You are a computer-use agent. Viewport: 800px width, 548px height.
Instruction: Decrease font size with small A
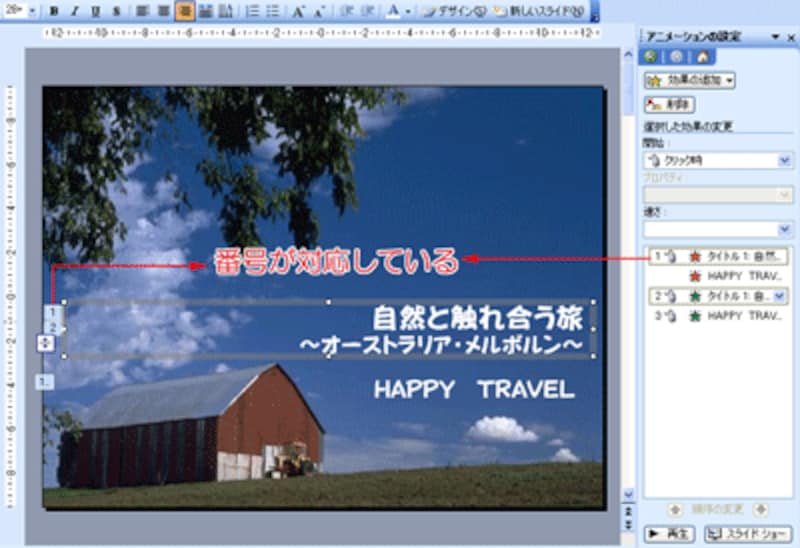(x=319, y=11)
